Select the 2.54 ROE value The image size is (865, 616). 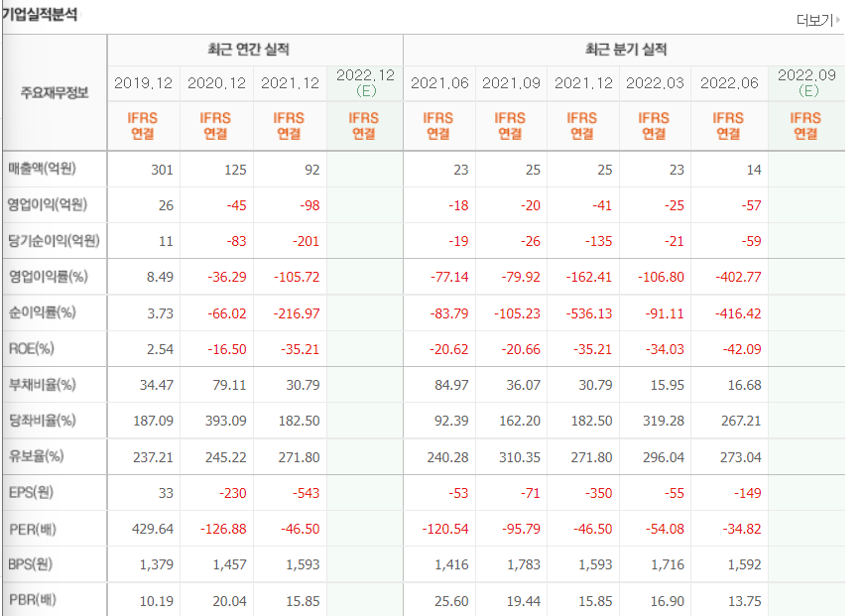(x=160, y=349)
